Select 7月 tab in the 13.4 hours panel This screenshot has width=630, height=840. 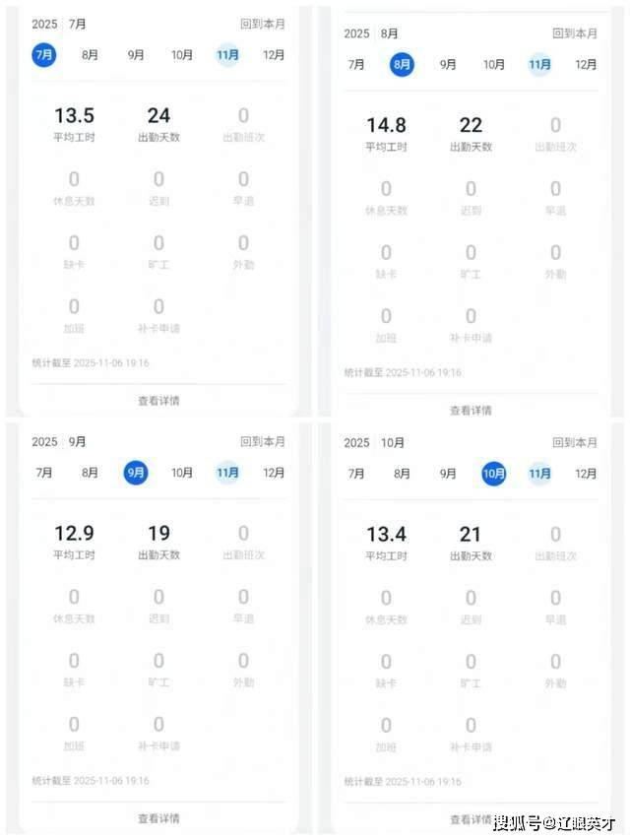[356, 474]
